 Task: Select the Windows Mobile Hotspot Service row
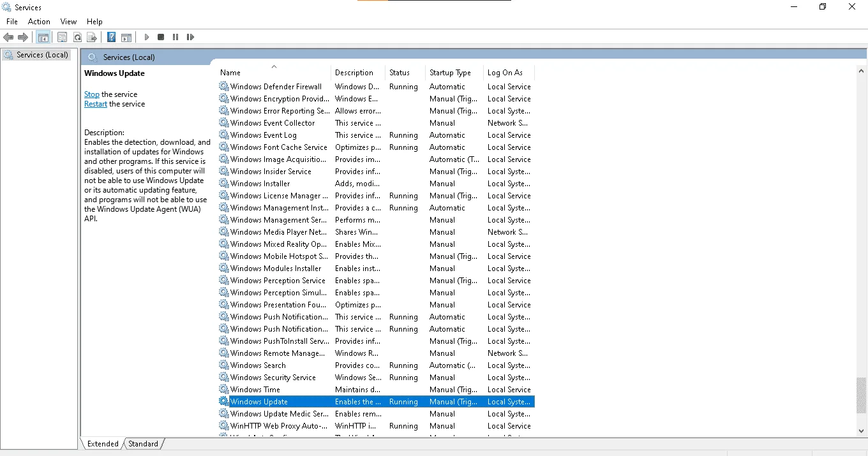point(377,256)
